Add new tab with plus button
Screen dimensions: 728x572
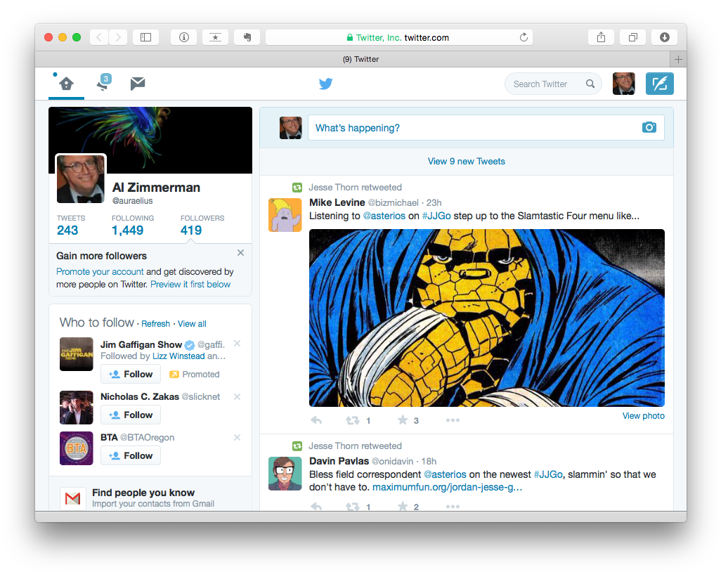coord(678,59)
